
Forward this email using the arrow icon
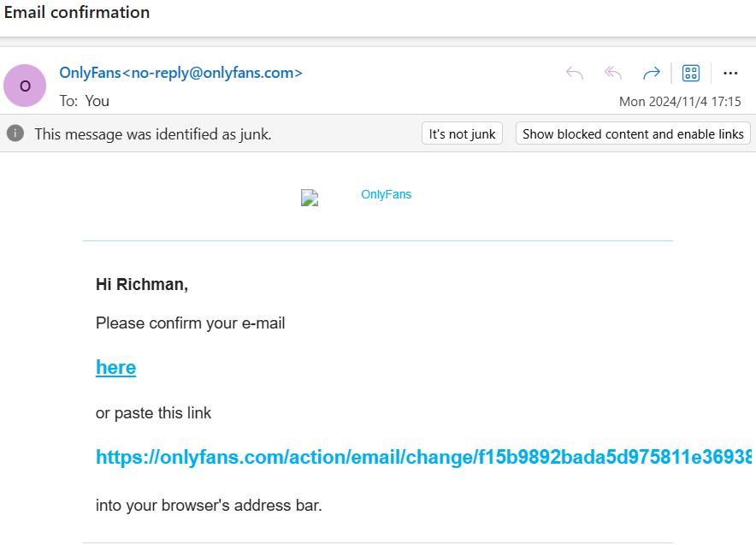point(652,73)
